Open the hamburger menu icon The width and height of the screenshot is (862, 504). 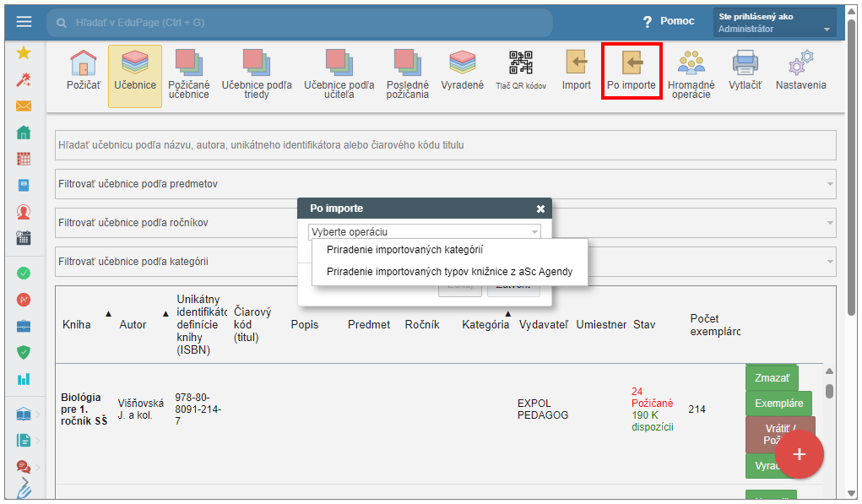[24, 22]
